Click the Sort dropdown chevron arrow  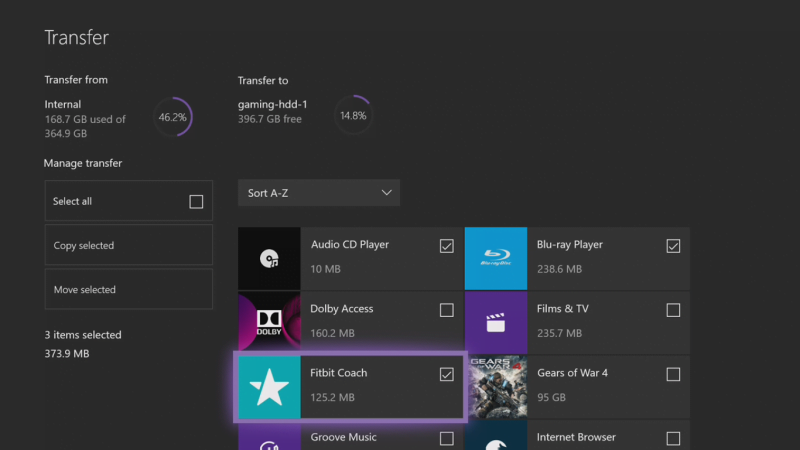(x=386, y=193)
